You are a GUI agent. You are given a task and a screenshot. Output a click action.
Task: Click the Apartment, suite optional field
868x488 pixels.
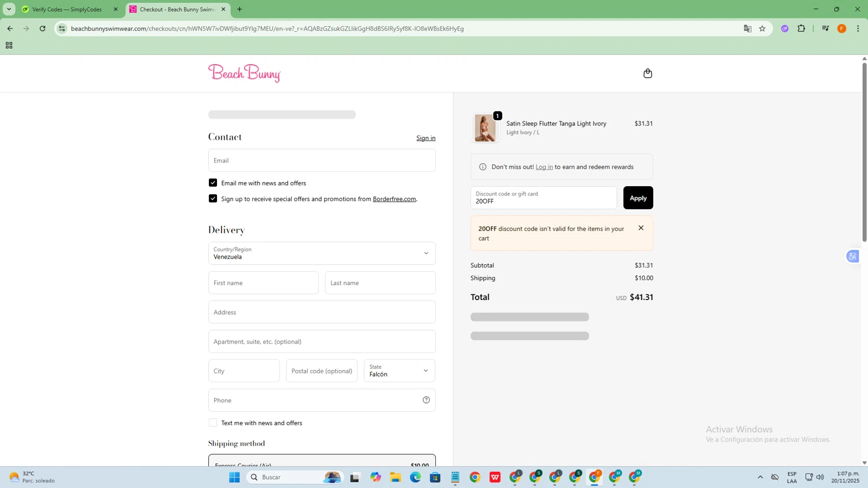(x=322, y=342)
